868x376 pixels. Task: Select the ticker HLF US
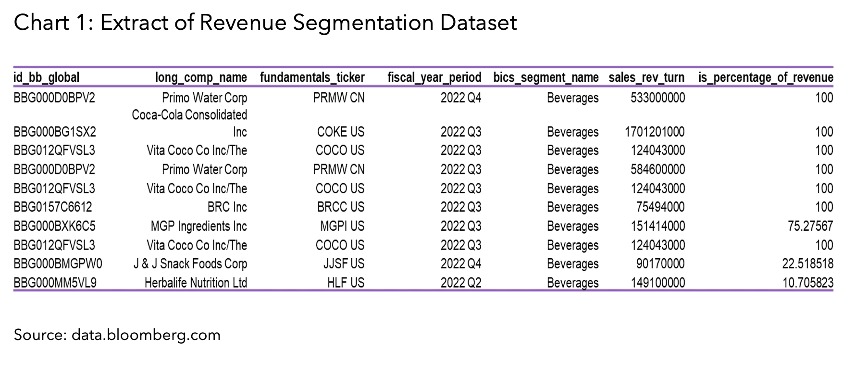[346, 283]
